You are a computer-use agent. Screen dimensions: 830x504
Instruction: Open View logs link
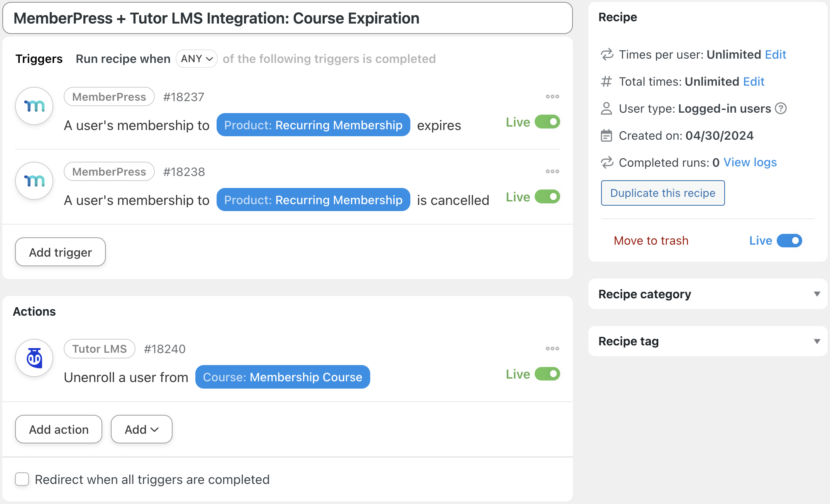click(750, 162)
